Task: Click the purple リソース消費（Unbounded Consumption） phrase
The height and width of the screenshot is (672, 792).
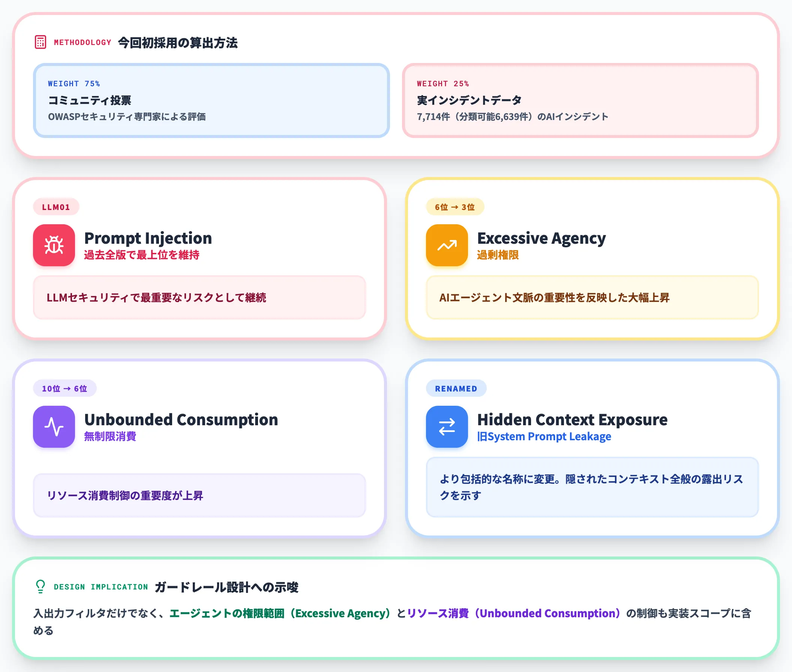Action: 513,613
